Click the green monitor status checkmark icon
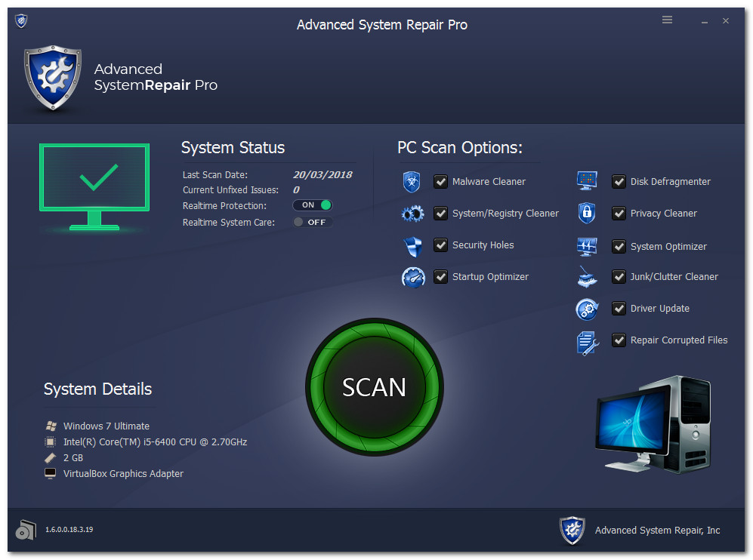The image size is (753, 560). point(94,186)
